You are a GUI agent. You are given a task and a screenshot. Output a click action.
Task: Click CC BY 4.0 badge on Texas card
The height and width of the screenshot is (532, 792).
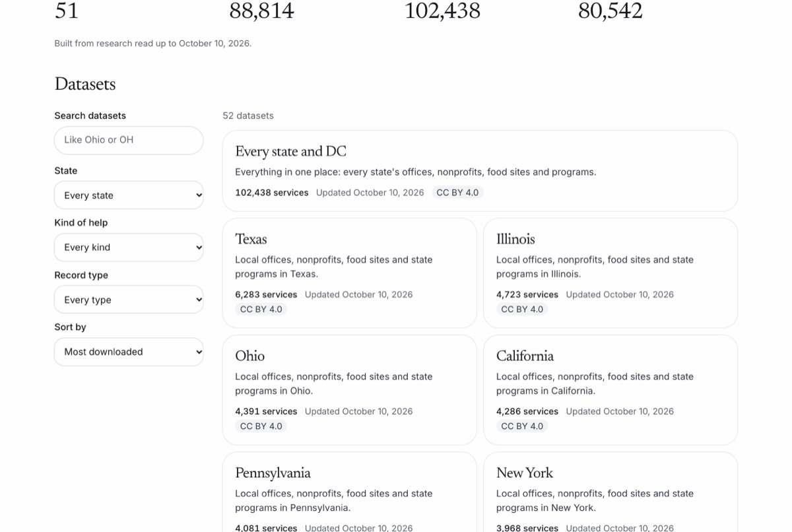click(x=261, y=310)
